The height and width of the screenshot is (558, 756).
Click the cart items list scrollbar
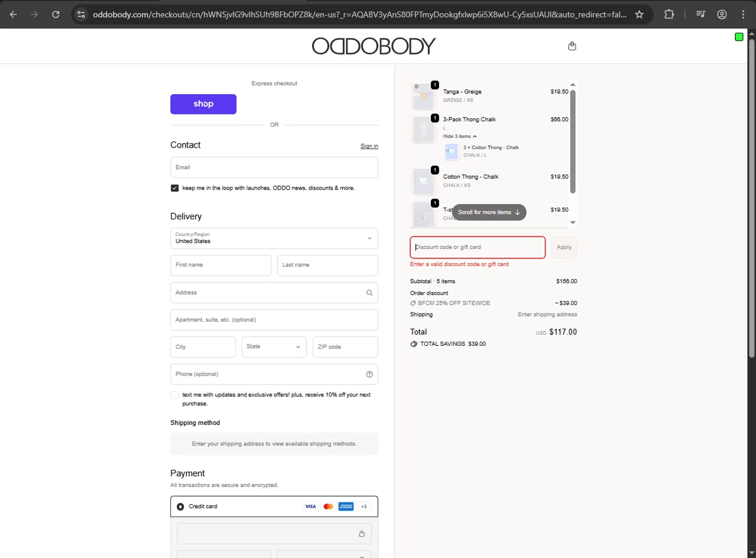click(573, 142)
